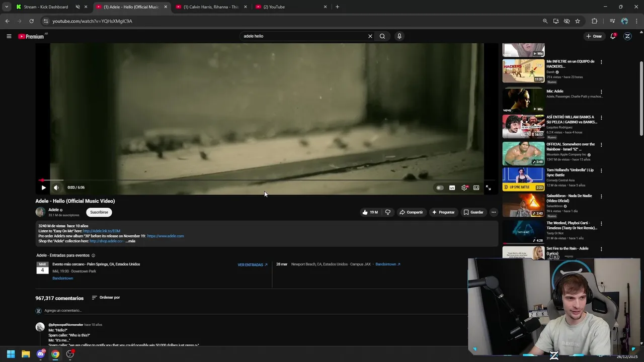Open options for Me INFILTRE en un EQUIPO video

pyautogui.click(x=601, y=62)
